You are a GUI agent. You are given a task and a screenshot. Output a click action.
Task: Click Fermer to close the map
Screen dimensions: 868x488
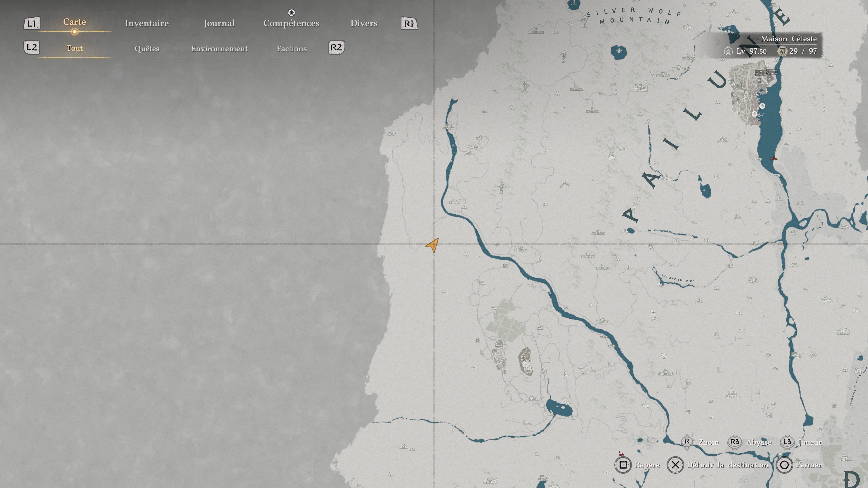coord(809,465)
